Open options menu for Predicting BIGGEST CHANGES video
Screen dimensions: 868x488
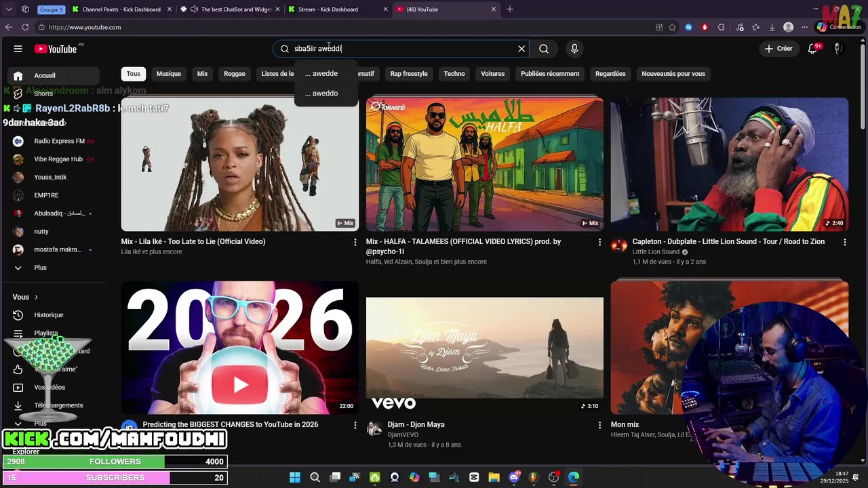click(355, 425)
